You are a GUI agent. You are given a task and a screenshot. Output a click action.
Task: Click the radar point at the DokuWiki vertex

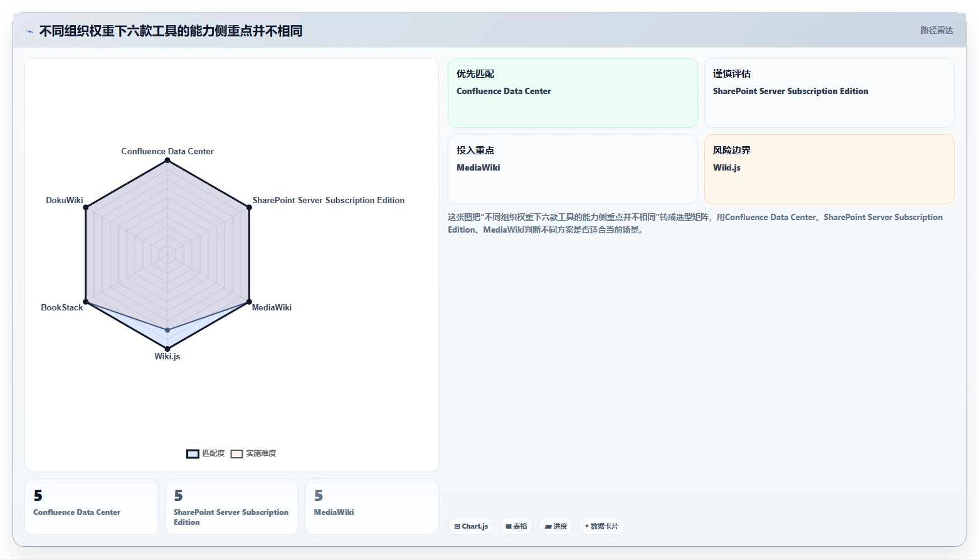click(x=86, y=208)
